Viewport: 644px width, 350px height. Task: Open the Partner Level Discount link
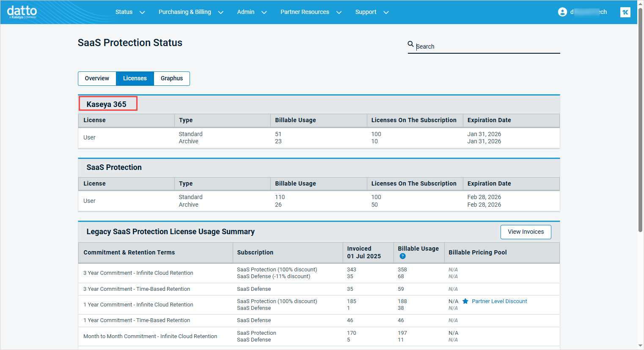(499, 301)
